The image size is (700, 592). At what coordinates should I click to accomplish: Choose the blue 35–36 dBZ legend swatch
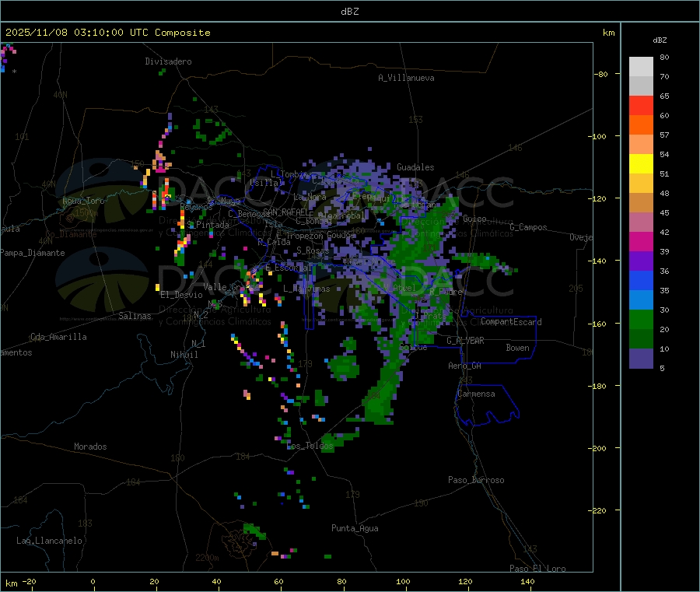coord(641,280)
